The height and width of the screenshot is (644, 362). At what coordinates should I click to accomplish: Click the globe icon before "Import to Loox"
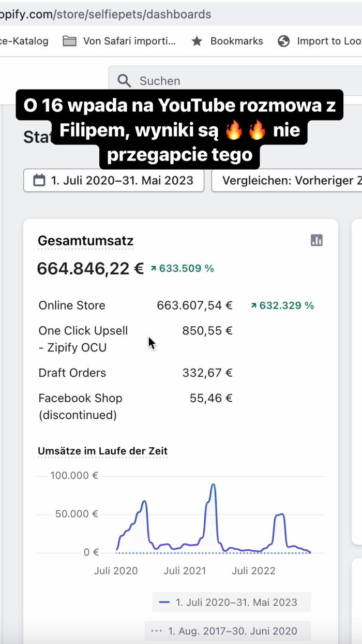(x=283, y=41)
